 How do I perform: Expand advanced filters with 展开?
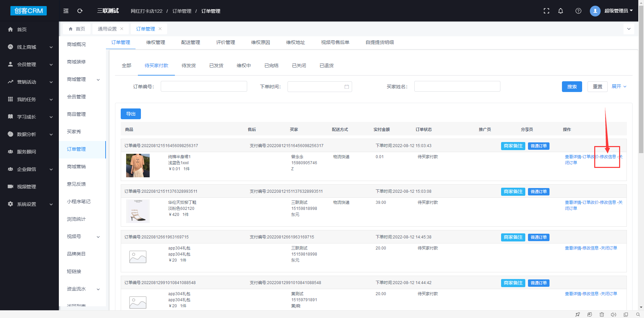[x=619, y=87]
